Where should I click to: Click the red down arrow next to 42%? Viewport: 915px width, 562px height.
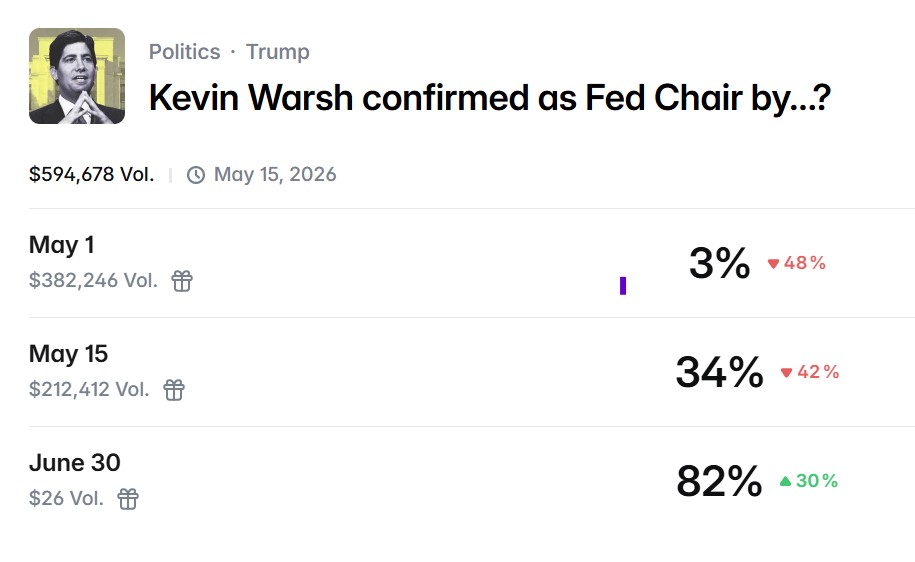point(786,373)
